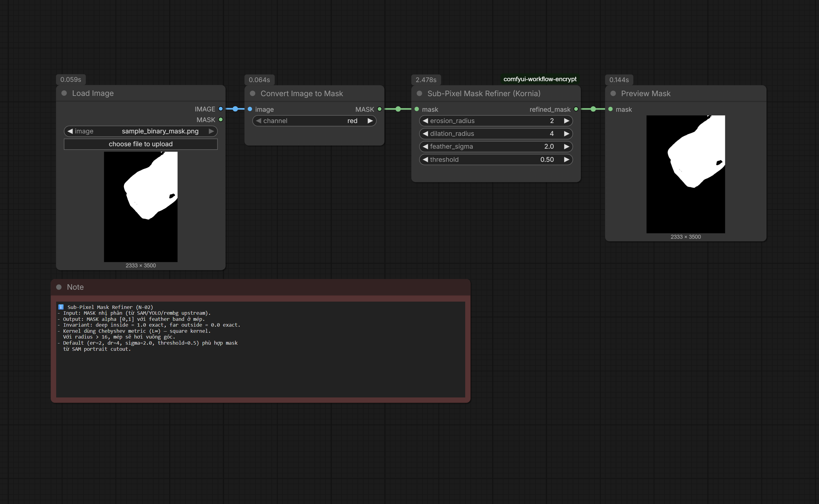
Task: Click the erosion_radius value field
Action: point(496,121)
